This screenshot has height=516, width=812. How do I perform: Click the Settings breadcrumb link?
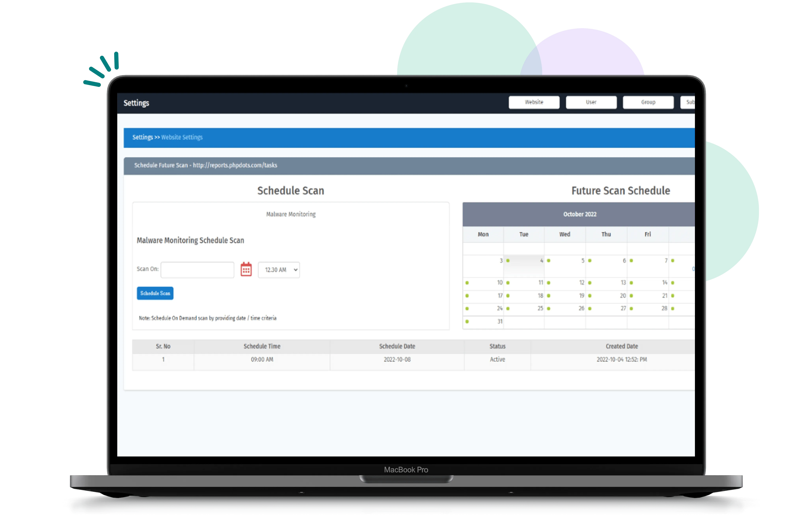coord(142,137)
